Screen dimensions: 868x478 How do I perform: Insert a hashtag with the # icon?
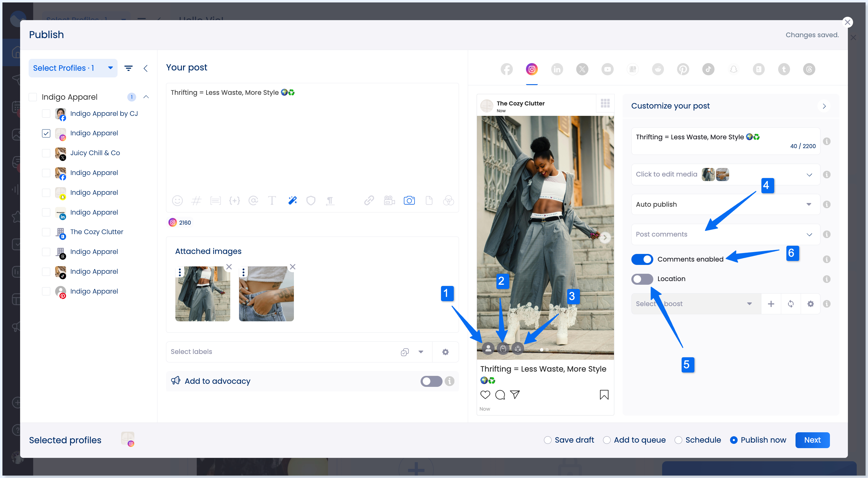(x=196, y=201)
